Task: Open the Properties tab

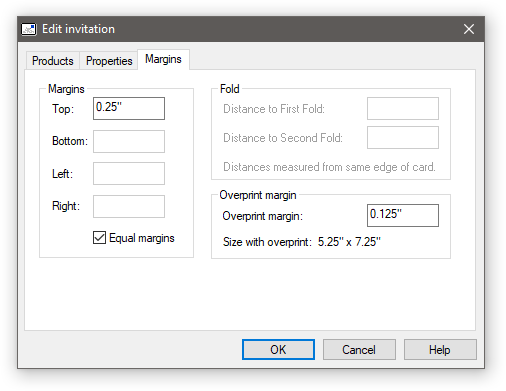Action: click(x=109, y=61)
